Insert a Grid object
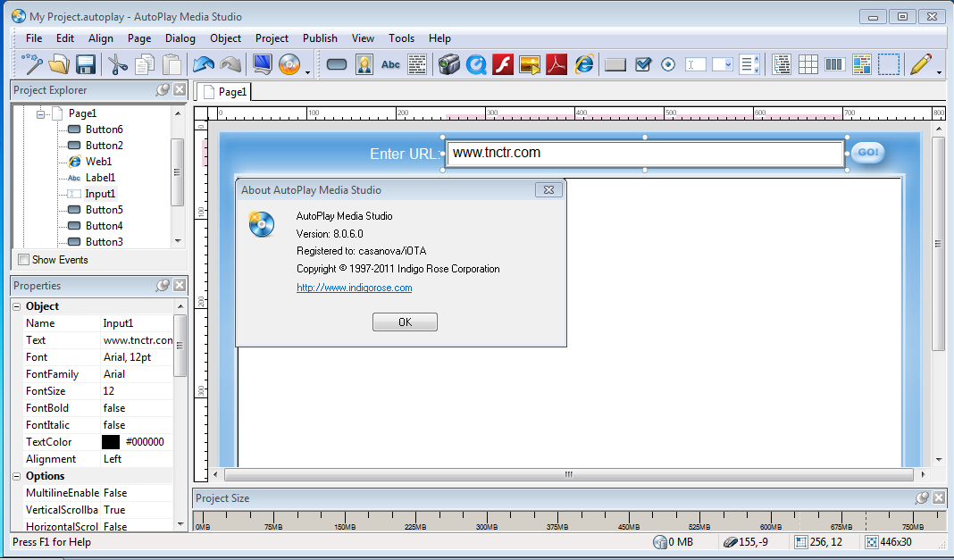 pos(808,63)
